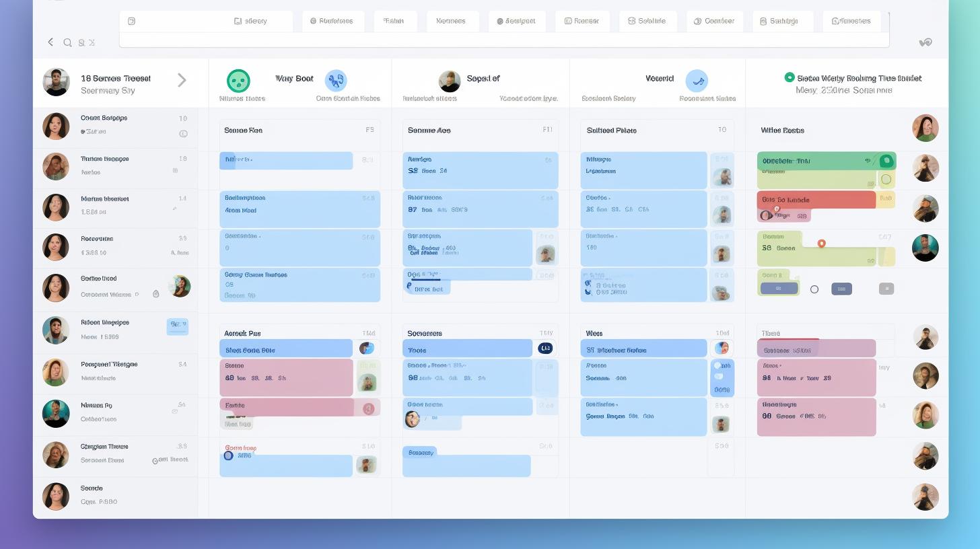Viewport: 980px width, 549px height.
Task: Select the teal-background avatar in the left sidebar
Action: [x=56, y=414]
